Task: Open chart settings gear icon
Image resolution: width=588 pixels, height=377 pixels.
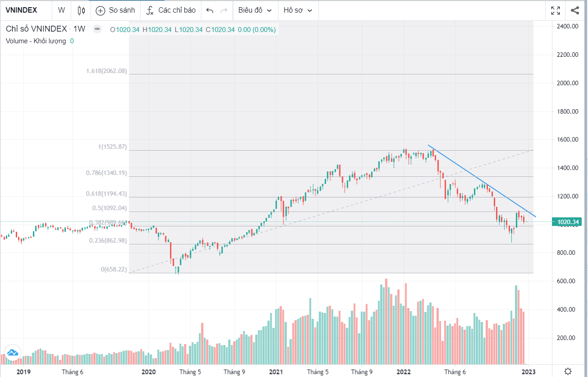Action: coord(568,371)
